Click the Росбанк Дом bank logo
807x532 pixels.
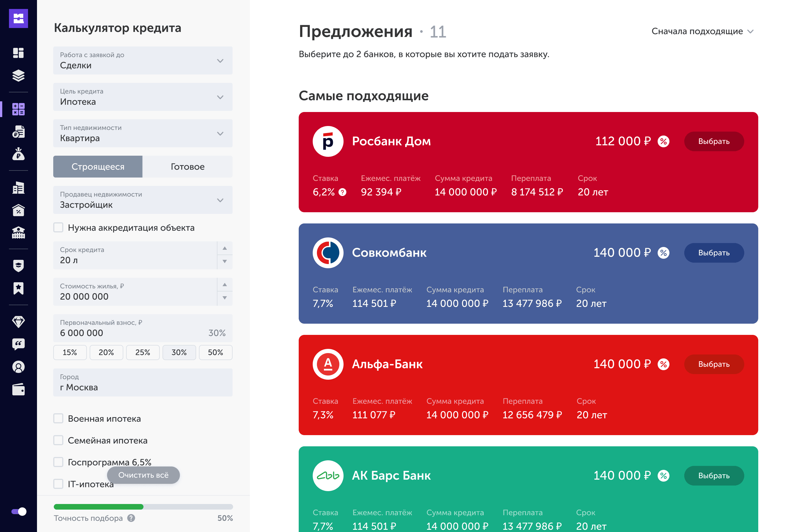(328, 141)
